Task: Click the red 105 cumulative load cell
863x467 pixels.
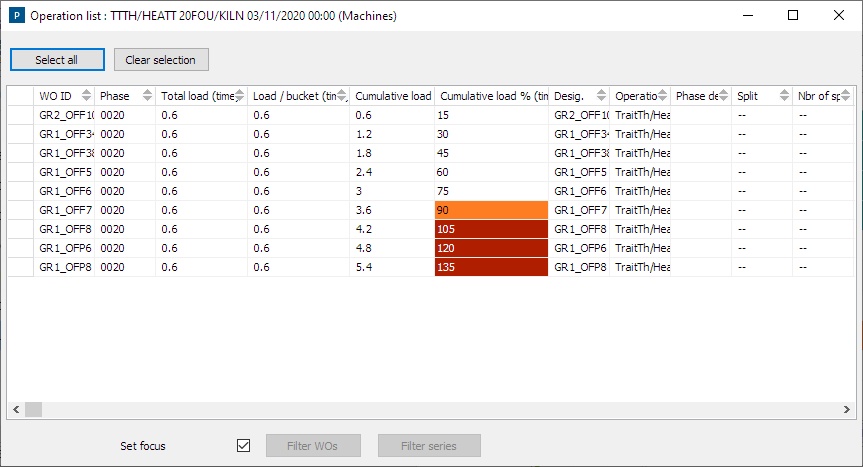Action: click(x=491, y=229)
